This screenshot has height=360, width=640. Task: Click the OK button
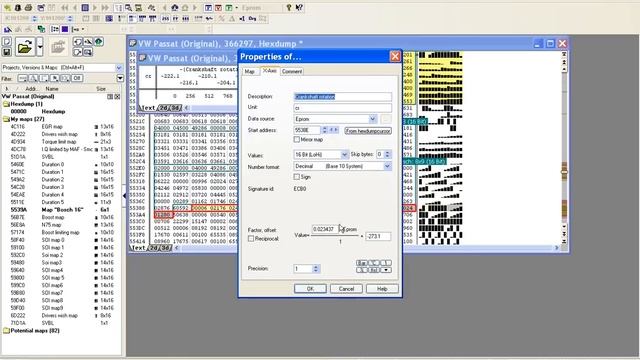click(310, 289)
